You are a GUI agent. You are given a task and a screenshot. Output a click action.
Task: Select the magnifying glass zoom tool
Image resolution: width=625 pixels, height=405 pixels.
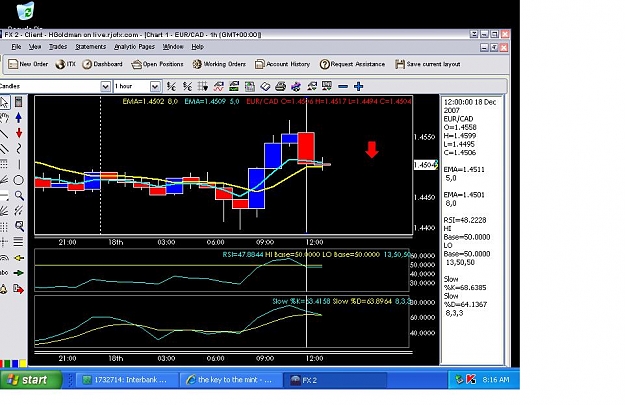click(19, 195)
